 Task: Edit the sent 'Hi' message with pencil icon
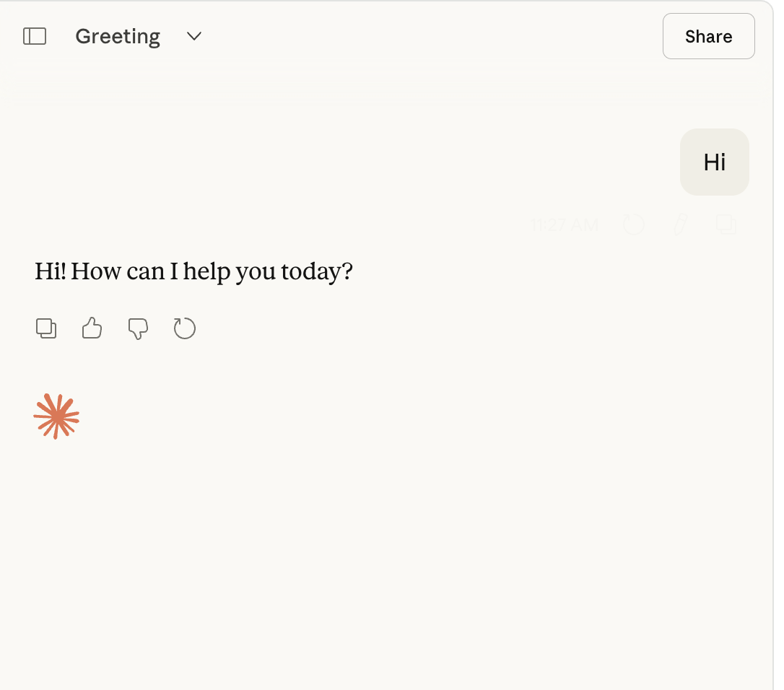(x=680, y=224)
